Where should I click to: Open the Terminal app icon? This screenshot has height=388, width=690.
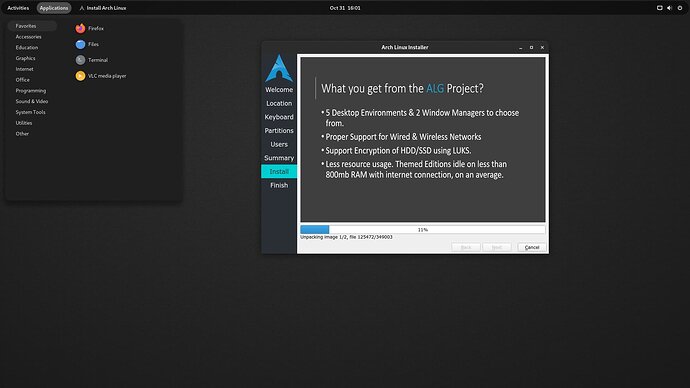pyautogui.click(x=80, y=60)
